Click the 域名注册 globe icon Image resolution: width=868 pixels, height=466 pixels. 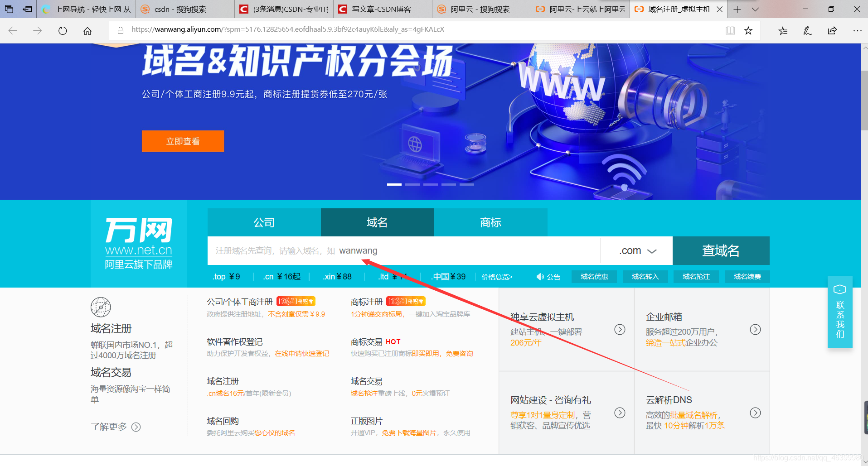click(x=101, y=307)
